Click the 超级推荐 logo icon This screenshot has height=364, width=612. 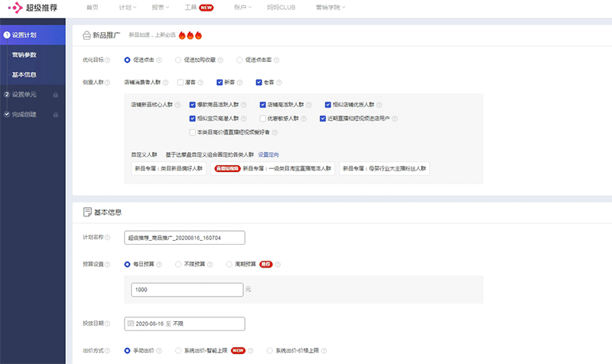[13, 8]
